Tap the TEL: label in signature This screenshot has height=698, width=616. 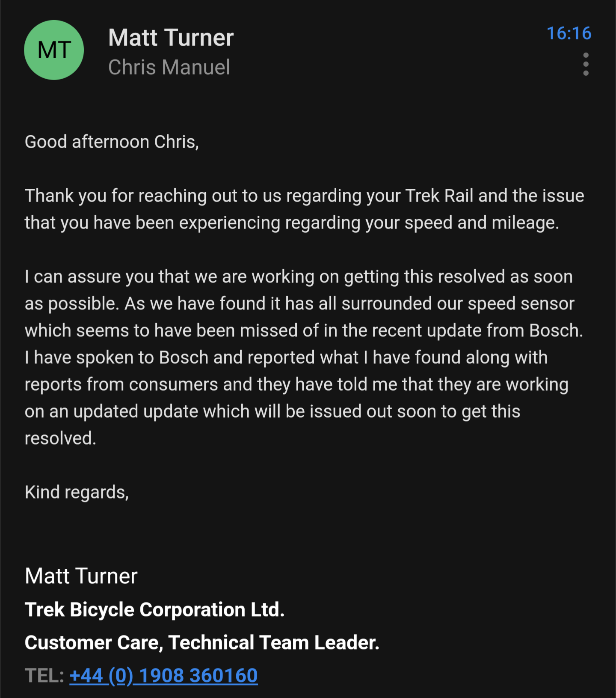click(44, 676)
